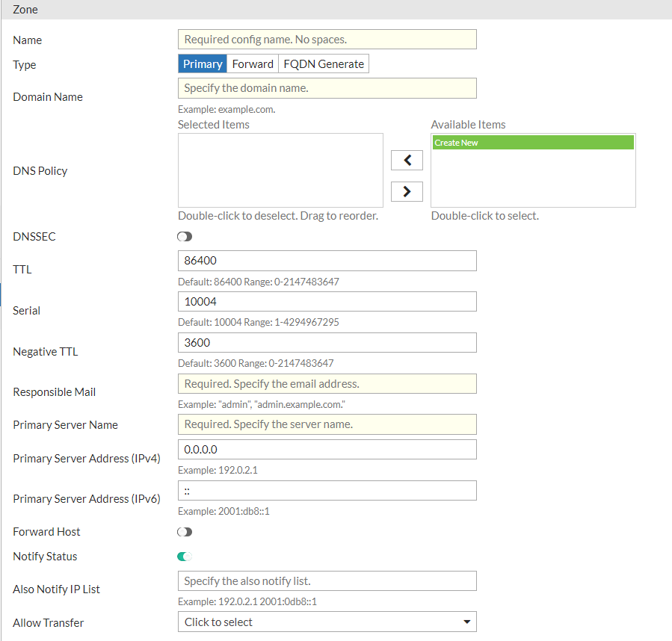Edit the Negative TTL value 3600
Viewport: 672px width, 641px height.
pyautogui.click(x=327, y=342)
